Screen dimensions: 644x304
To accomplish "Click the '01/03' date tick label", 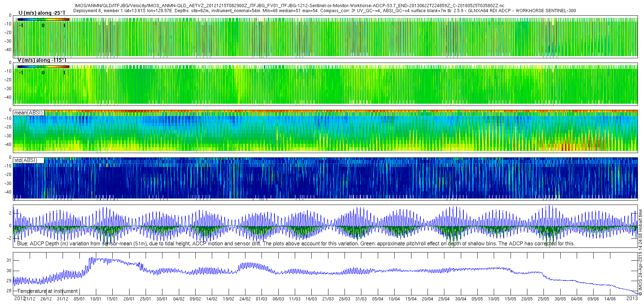I will 262,299.
